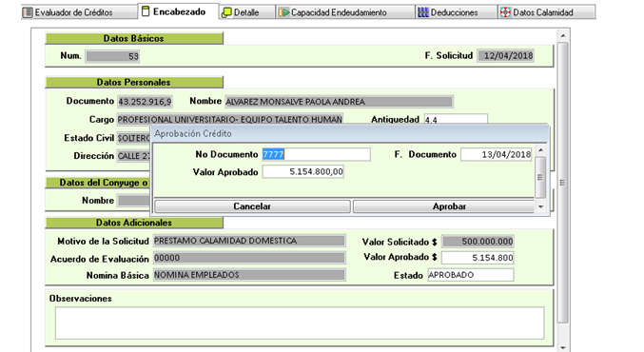Click the Estado field showing APROBADO
Image resolution: width=644 pixels, height=352 pixels.
(471, 275)
